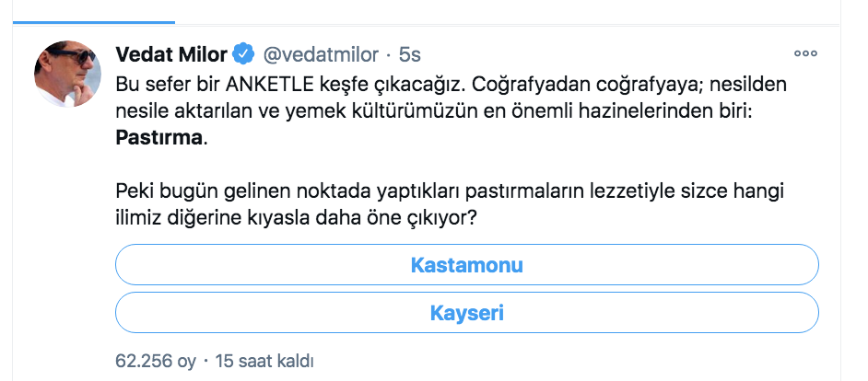The image size is (868, 381).
Task: Click the 15 saat kaldı remaining time text
Action: pyautogui.click(x=264, y=361)
